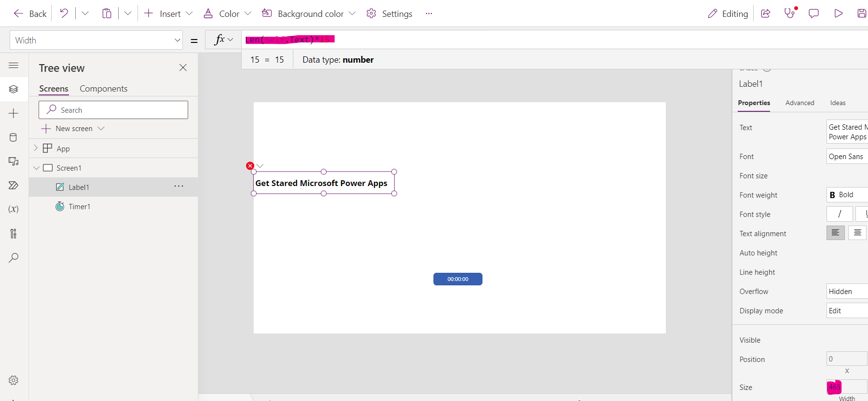Open the Search icon in sidebar
Viewport: 868px width, 401px height.
[x=14, y=258]
